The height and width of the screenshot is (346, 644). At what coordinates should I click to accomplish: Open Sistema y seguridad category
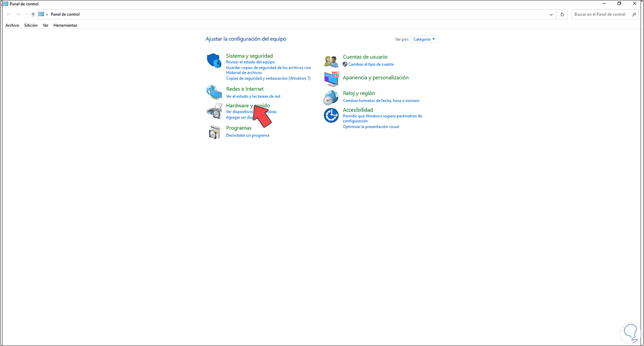[x=249, y=56]
